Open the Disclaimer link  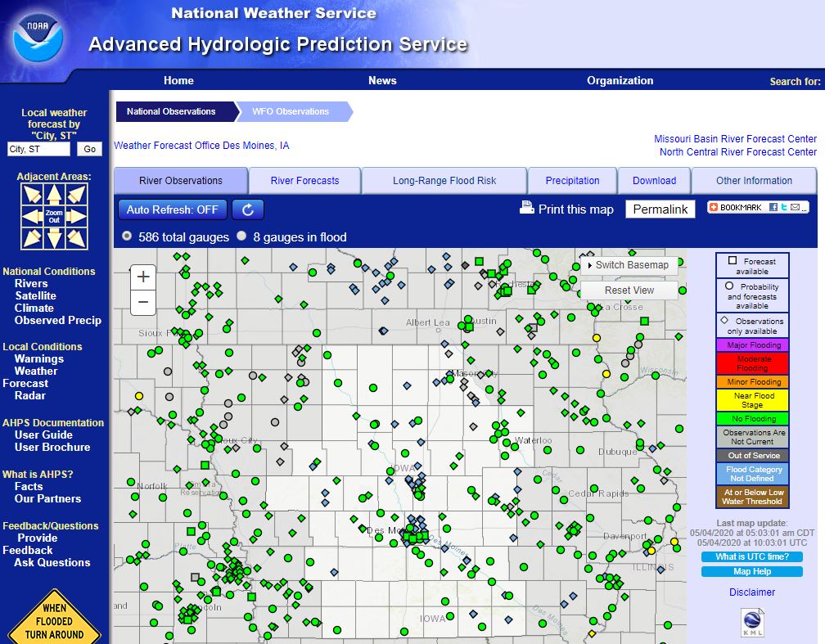click(x=752, y=592)
